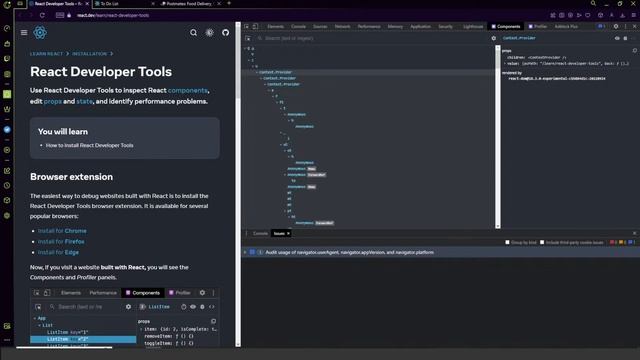Click Install for Firefox link
Screen dimensions: 640x360
61,242
